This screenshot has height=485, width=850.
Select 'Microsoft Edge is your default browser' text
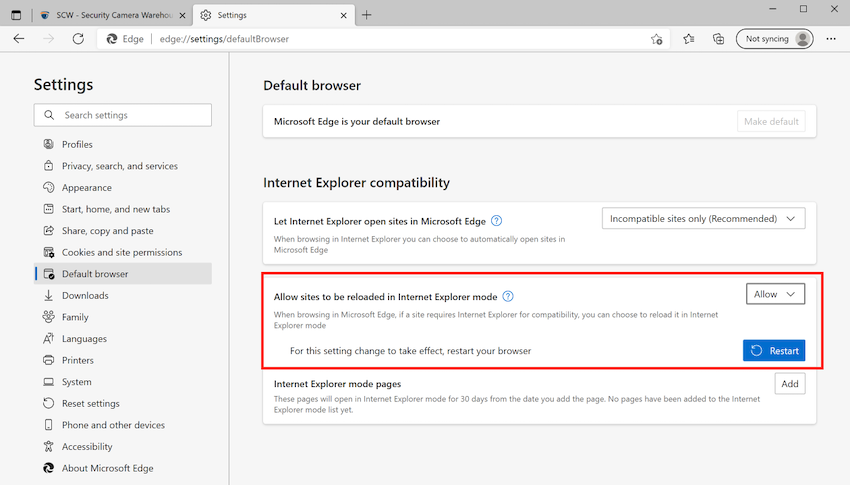tap(357, 121)
